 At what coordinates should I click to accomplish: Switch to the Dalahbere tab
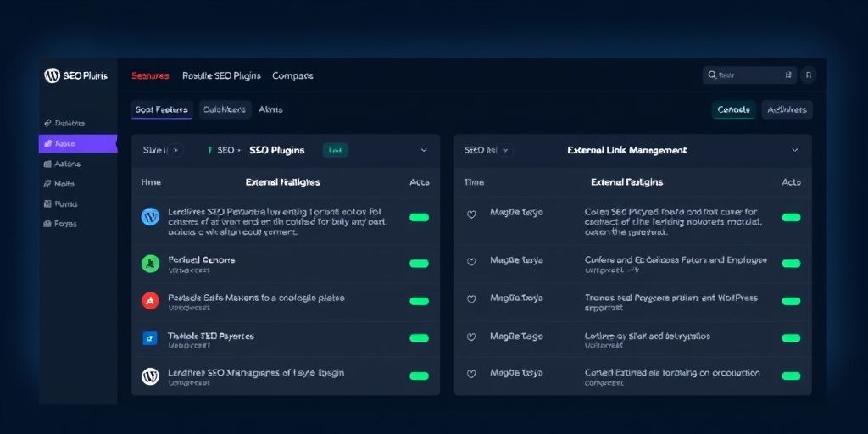pos(225,109)
